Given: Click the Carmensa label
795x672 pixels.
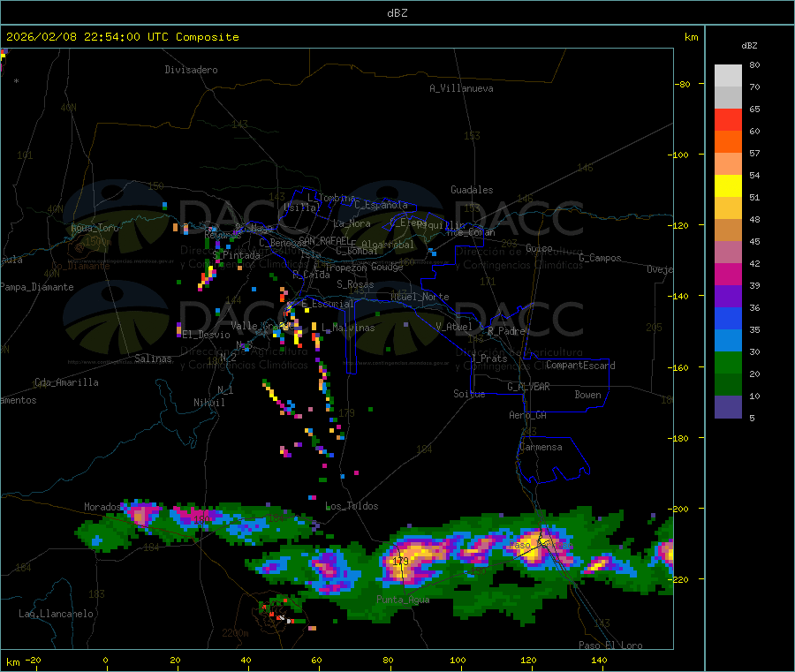Looking at the screenshot, I should point(541,447).
